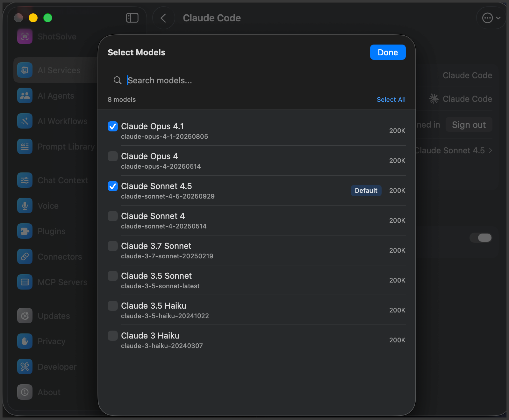509x420 pixels.
Task: Check the Claude 3.5 Sonnet checkbox
Action: (x=113, y=276)
